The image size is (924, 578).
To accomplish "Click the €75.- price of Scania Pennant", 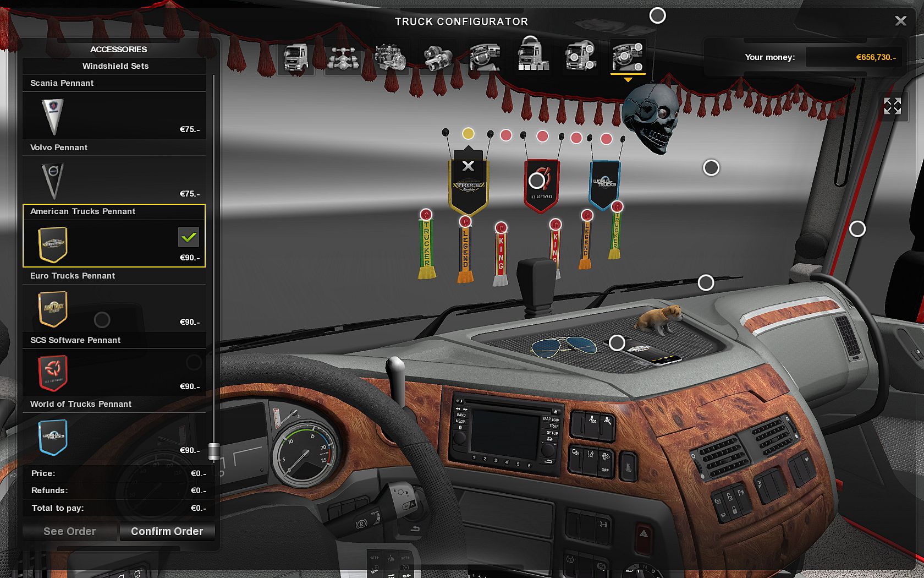I will [190, 129].
